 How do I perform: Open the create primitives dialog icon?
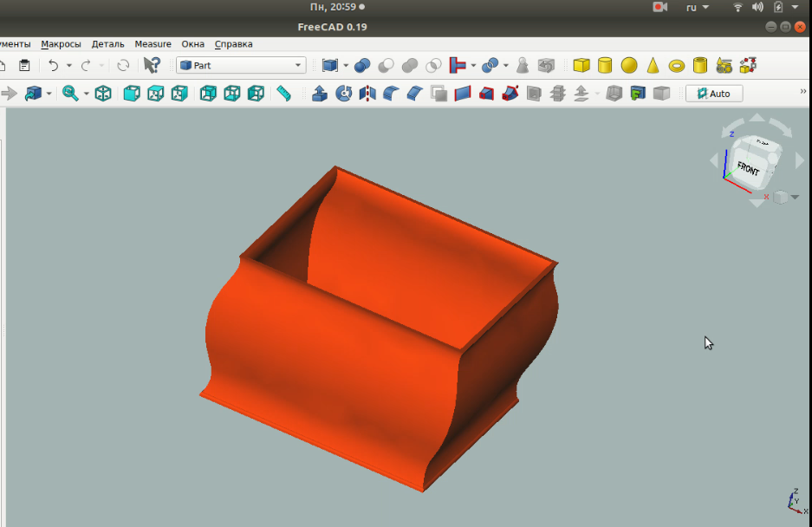[x=724, y=65]
